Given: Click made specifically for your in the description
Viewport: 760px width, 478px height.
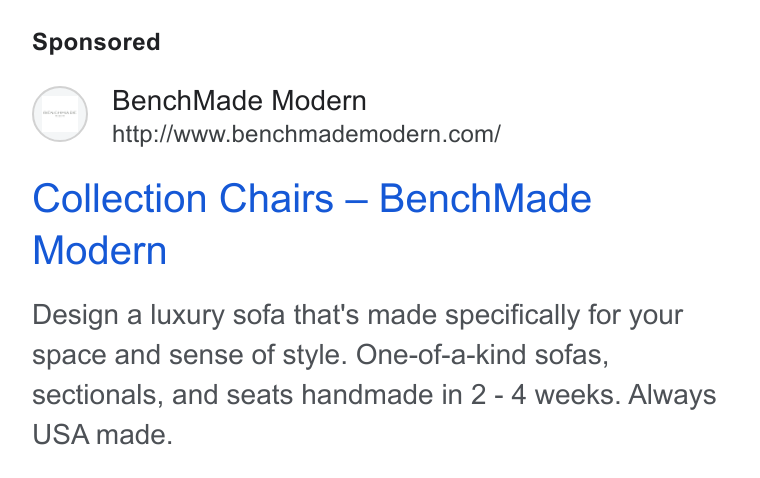Looking at the screenshot, I should 525,316.
